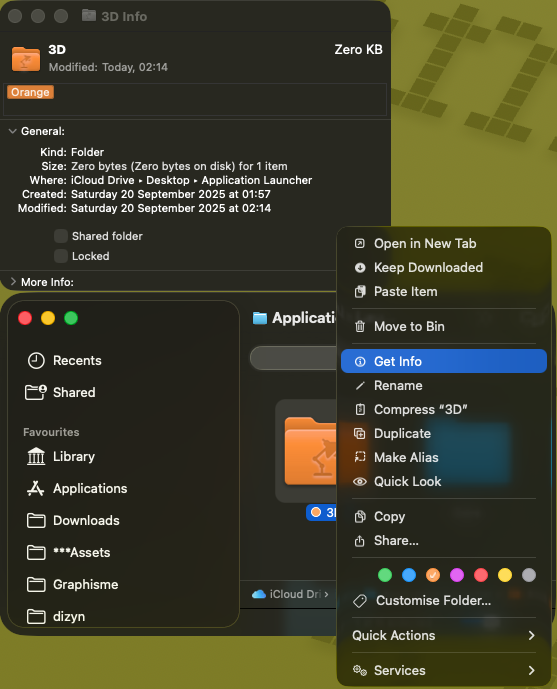Click the Finder window green zoom button
The image size is (557, 689).
click(x=71, y=318)
